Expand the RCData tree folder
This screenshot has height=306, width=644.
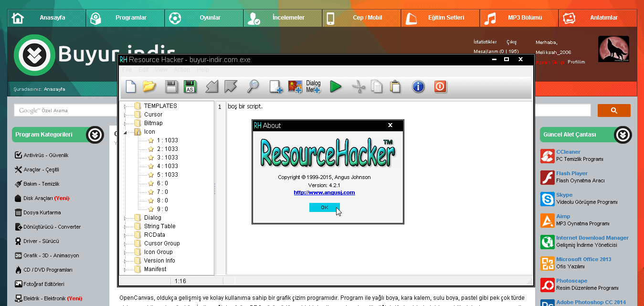point(125,235)
